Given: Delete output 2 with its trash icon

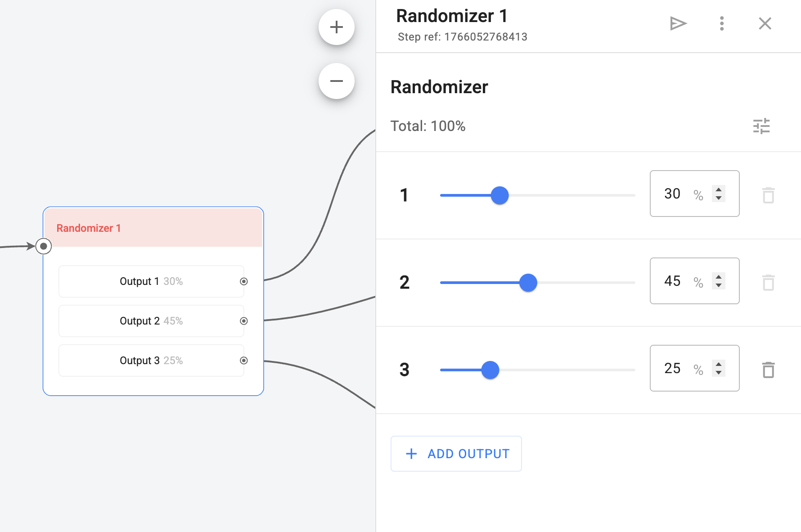Looking at the screenshot, I should [x=769, y=283].
